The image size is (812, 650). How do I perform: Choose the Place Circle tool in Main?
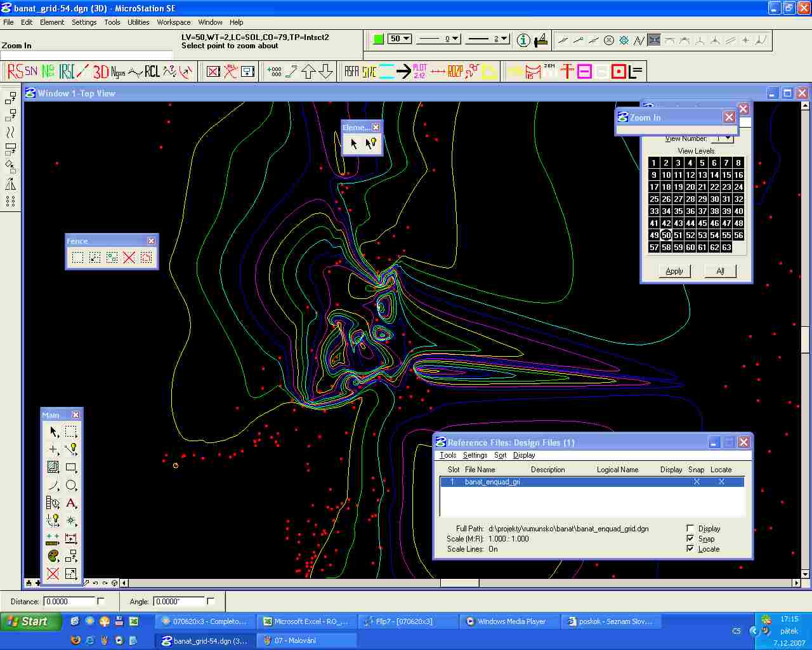[71, 485]
